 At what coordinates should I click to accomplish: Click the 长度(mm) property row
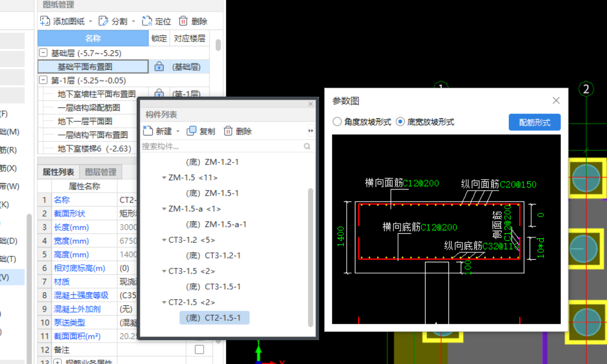point(71,227)
